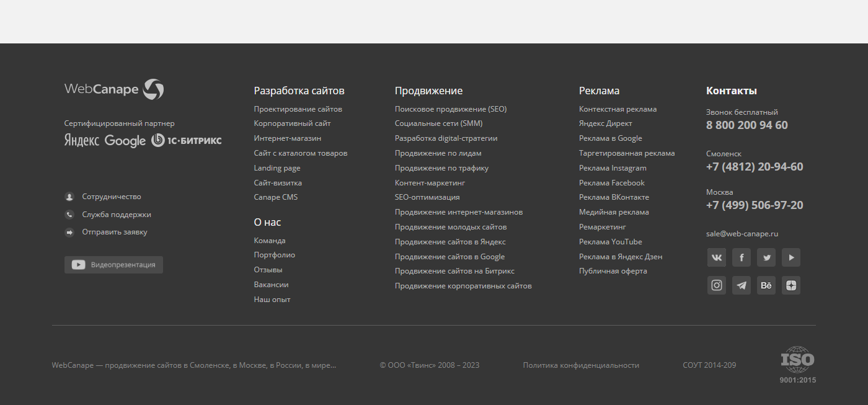868x405 pixels.
Task: Open the Сотрудничество link
Action: click(x=112, y=197)
